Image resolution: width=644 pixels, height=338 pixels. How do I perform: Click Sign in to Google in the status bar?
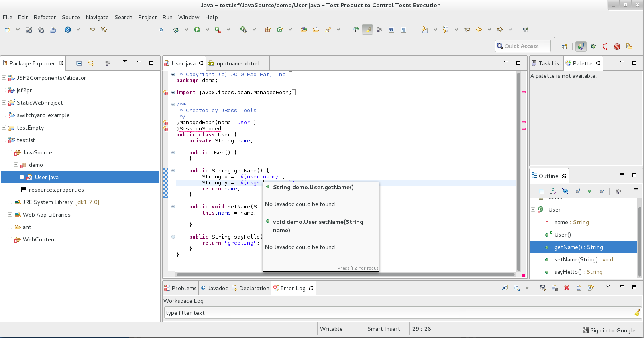(x=611, y=330)
